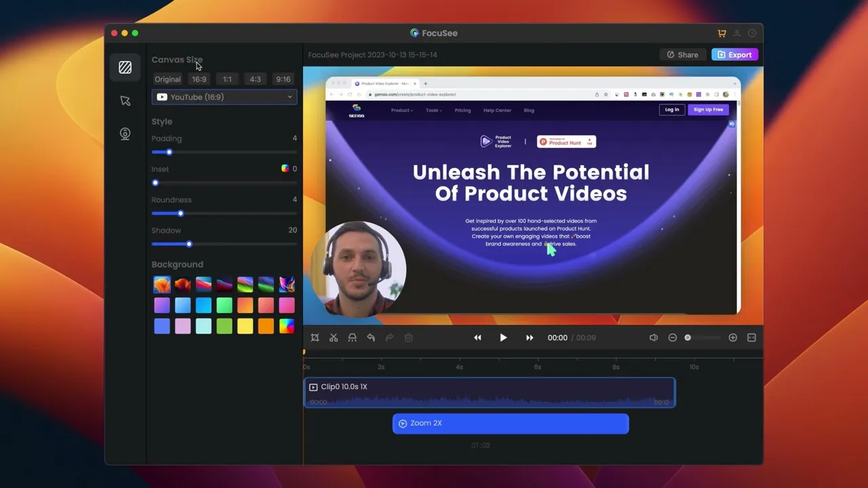The image size is (868, 488).
Task: Choose the solid orange background swatch
Action: click(x=266, y=327)
